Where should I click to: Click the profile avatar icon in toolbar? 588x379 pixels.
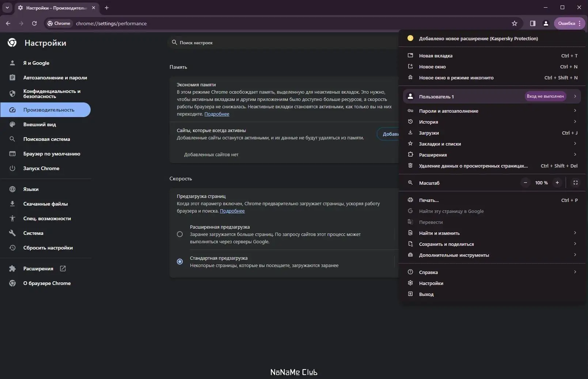point(546,23)
